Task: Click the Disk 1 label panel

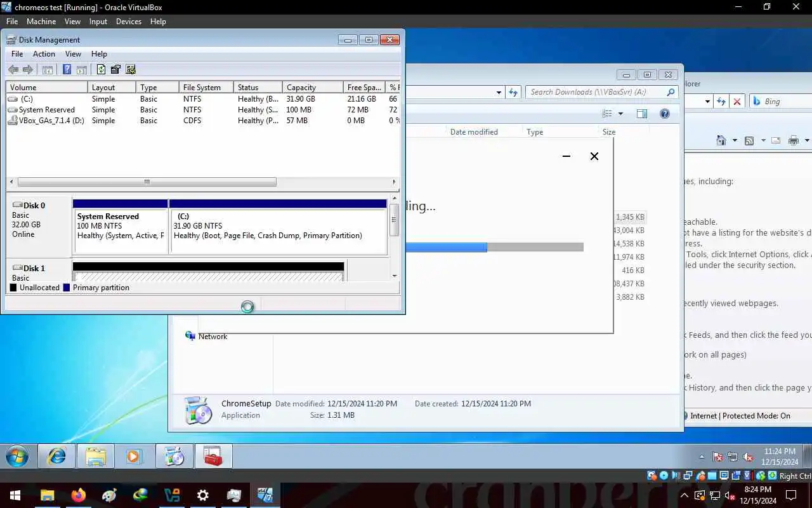Action: coord(39,272)
